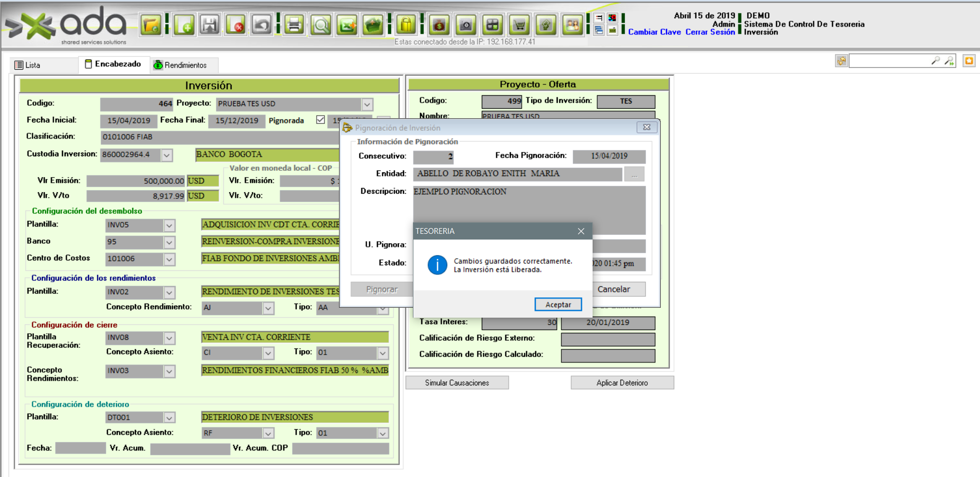Screen dimensions: 980x477
Task: Click the Simular Causaciones button
Action: (457, 383)
